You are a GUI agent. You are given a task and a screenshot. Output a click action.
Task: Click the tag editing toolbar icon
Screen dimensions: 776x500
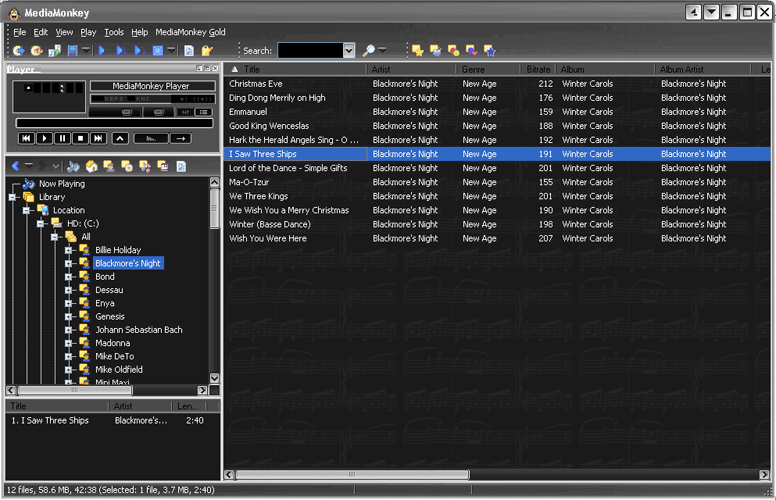207,50
